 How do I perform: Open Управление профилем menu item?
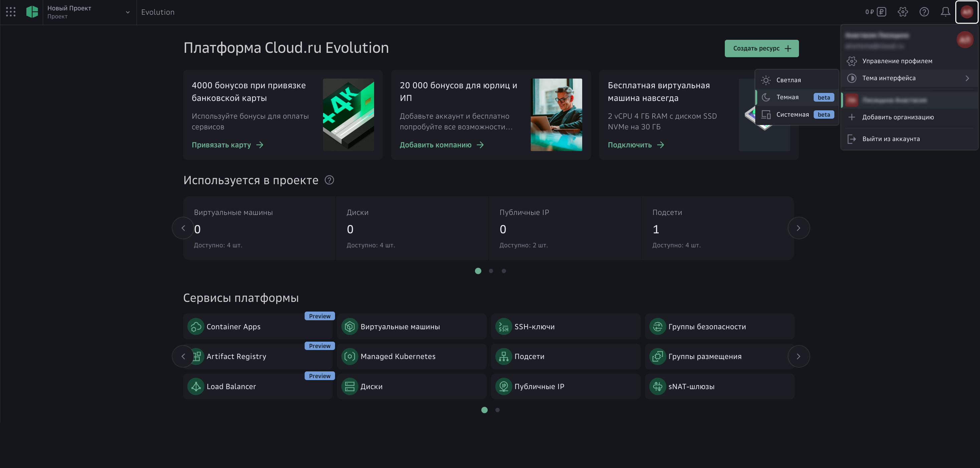[909, 61]
